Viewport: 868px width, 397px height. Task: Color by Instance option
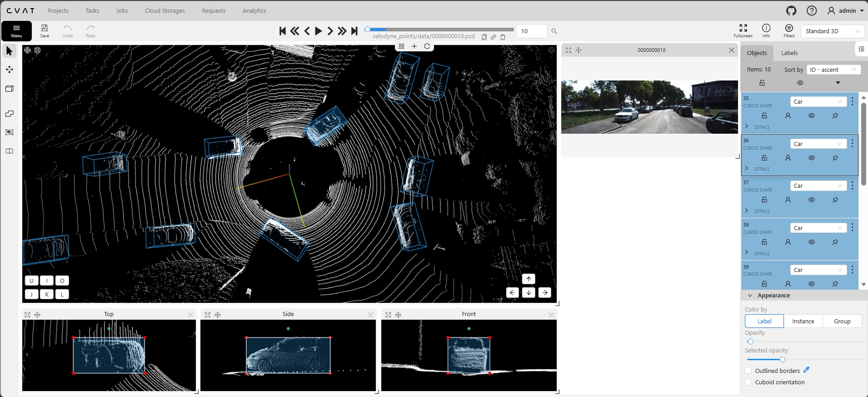click(x=803, y=321)
